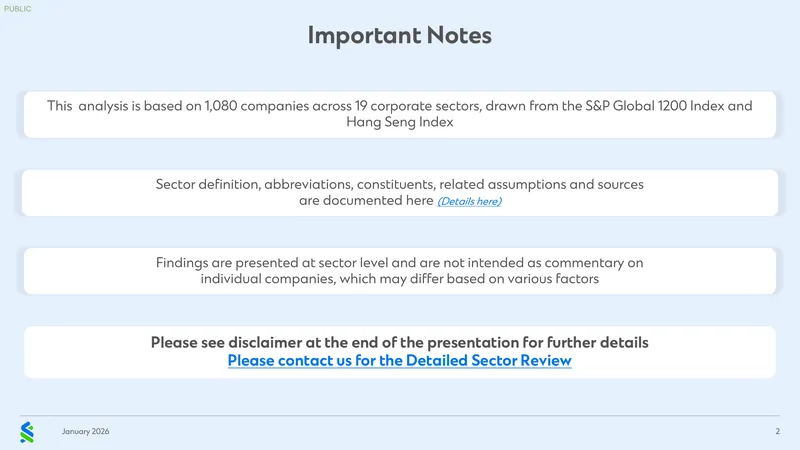Click the Hang Seng Index text
The image size is (800, 450).
(x=399, y=122)
